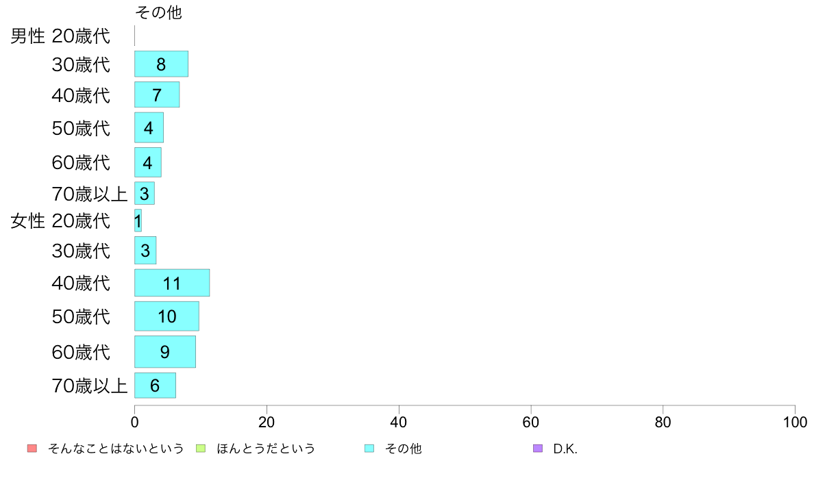Select the D.K. legend label
814x504 pixels.
[x=565, y=449]
